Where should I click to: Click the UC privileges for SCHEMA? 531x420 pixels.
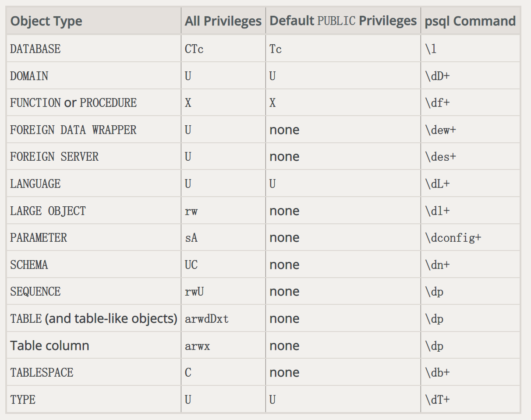[x=191, y=265]
